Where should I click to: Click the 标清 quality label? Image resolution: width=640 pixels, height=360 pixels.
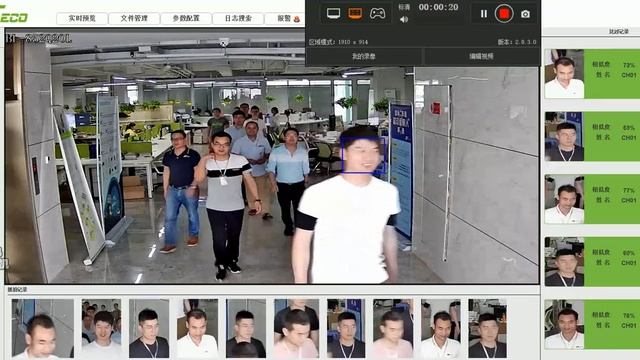point(404,7)
